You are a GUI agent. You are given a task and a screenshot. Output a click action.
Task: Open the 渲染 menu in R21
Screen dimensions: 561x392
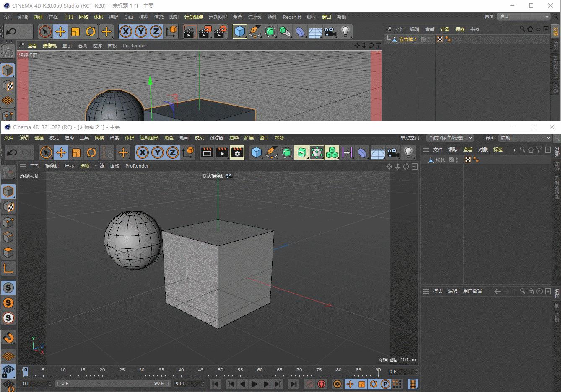pos(234,138)
